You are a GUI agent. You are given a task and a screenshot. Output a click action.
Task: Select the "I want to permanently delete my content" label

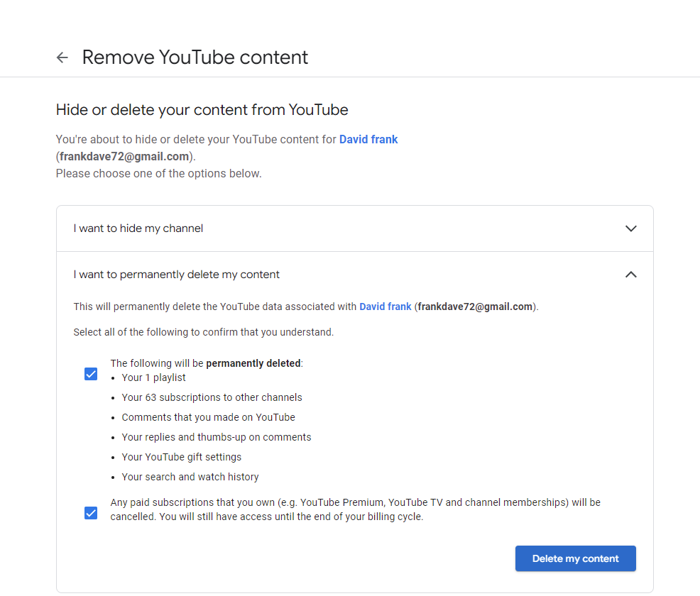pyautogui.click(x=176, y=275)
